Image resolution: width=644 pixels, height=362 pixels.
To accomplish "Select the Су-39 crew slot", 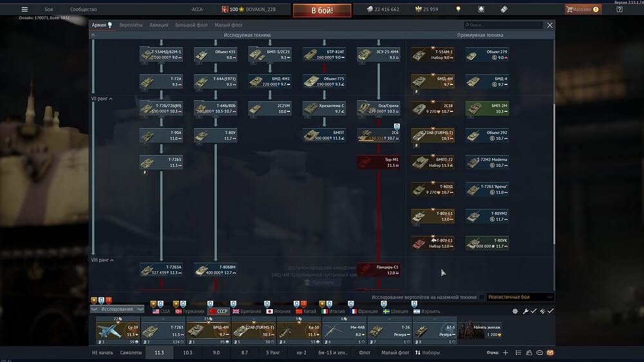I will (118, 330).
